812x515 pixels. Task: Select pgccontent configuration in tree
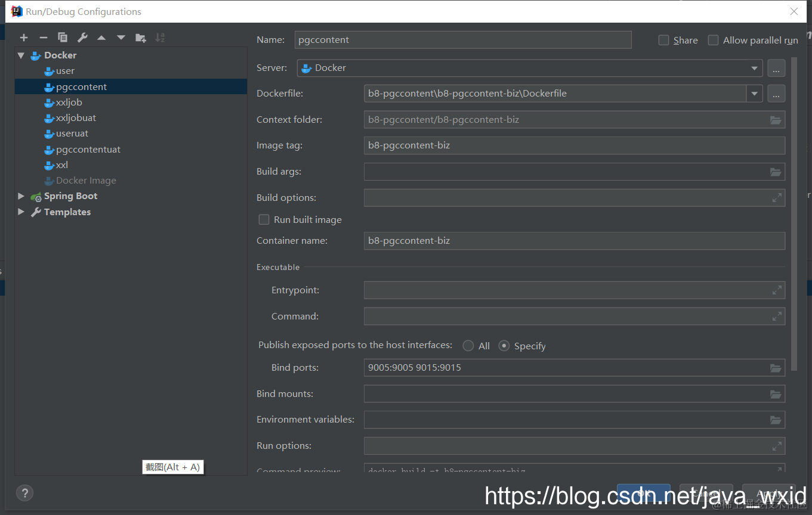pos(131,87)
